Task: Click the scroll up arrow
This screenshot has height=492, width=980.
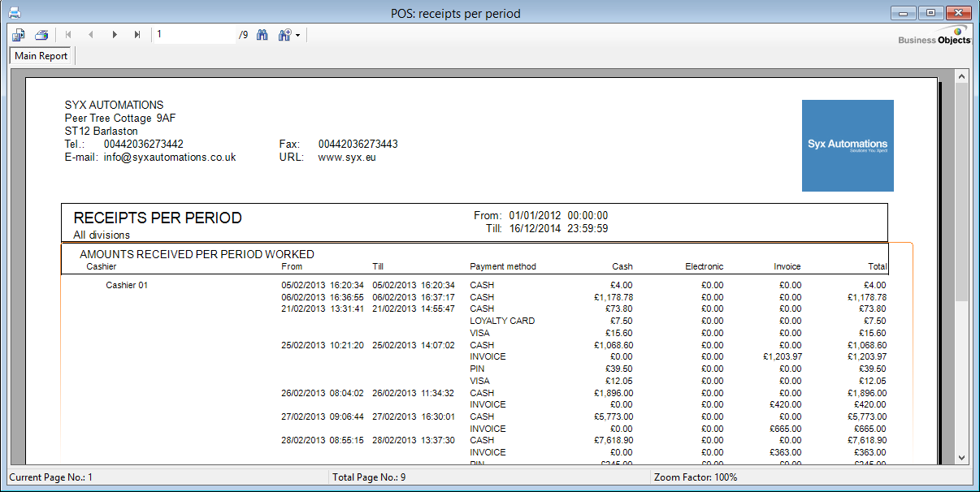Action: [x=961, y=76]
